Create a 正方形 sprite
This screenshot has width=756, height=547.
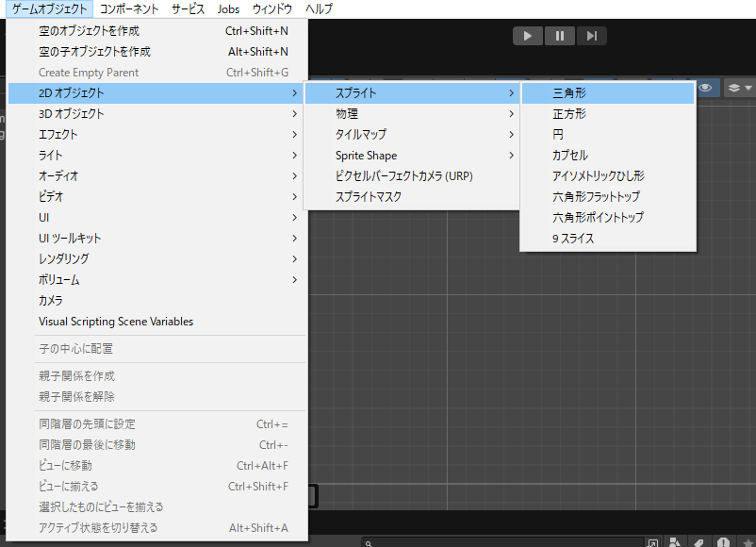(x=608, y=114)
